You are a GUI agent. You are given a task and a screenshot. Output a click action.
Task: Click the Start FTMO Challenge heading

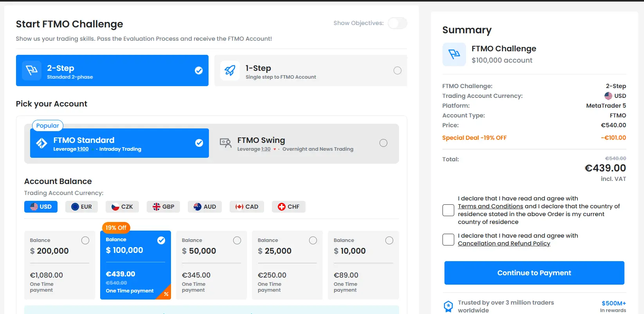click(x=70, y=24)
